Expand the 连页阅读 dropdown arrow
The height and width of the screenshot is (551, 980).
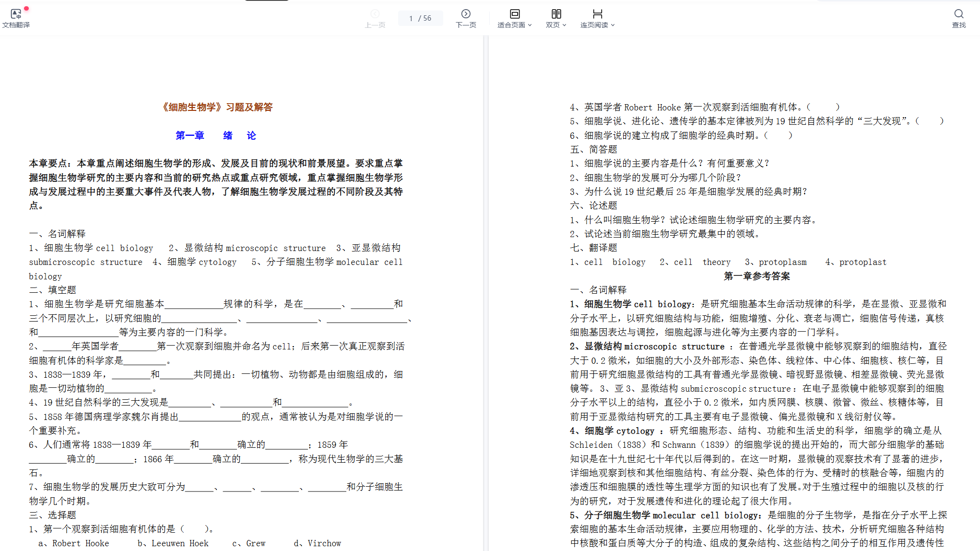pyautogui.click(x=613, y=25)
